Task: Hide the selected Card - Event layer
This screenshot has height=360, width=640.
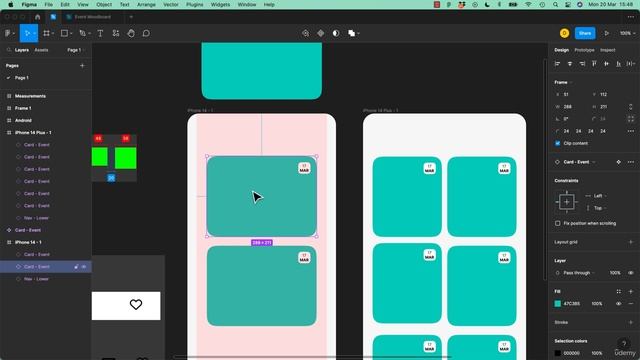Action: (84, 267)
